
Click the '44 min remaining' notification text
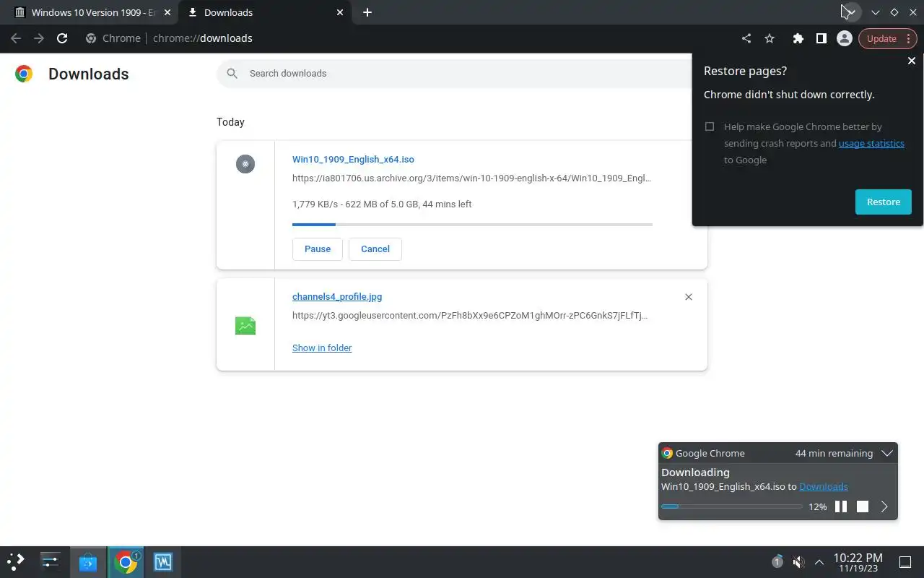coord(834,453)
